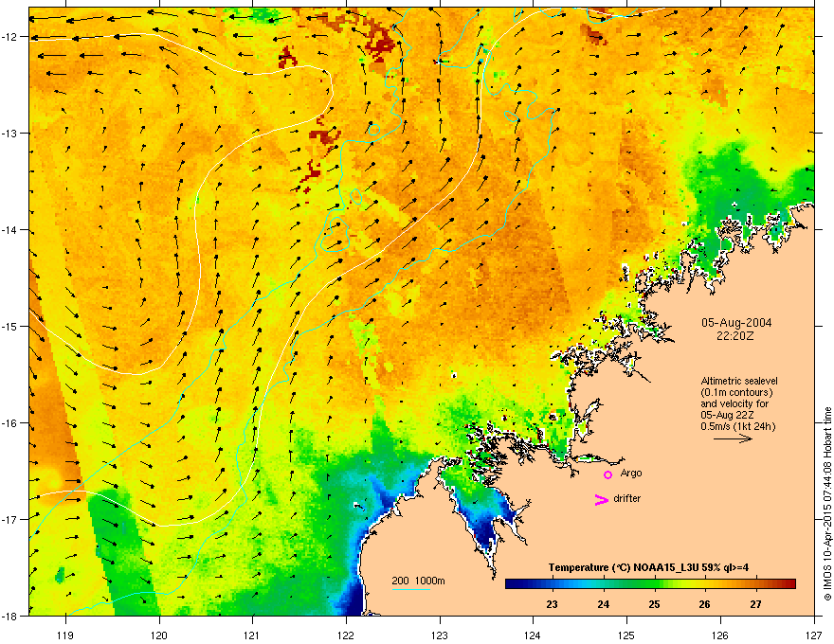The height and width of the screenshot is (644, 834).
Task: Click the latitude -15 axis label
Action: click(x=9, y=326)
